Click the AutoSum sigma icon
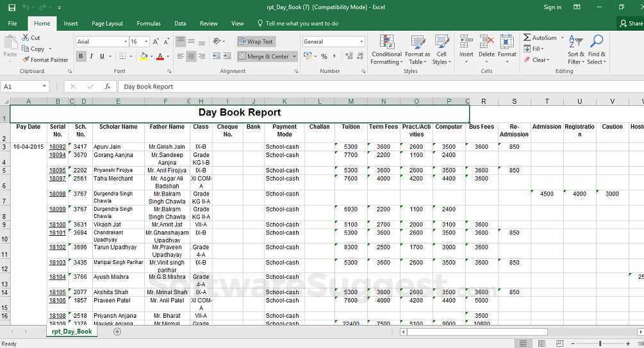The image size is (644, 348). point(527,38)
